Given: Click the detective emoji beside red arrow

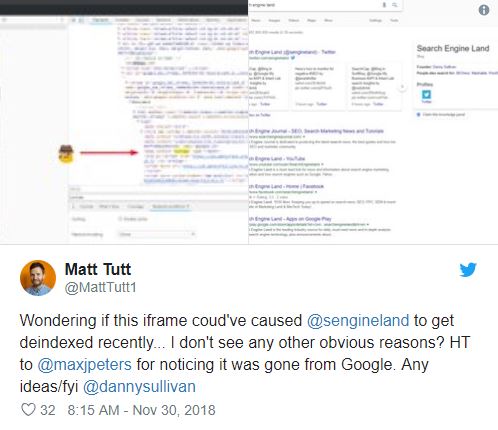Looking at the screenshot, I should coord(66,154).
